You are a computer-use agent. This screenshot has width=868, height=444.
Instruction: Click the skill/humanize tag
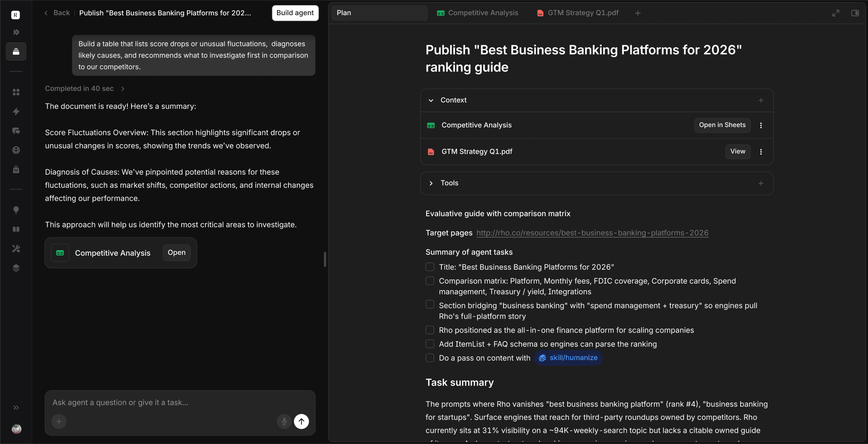coord(568,358)
